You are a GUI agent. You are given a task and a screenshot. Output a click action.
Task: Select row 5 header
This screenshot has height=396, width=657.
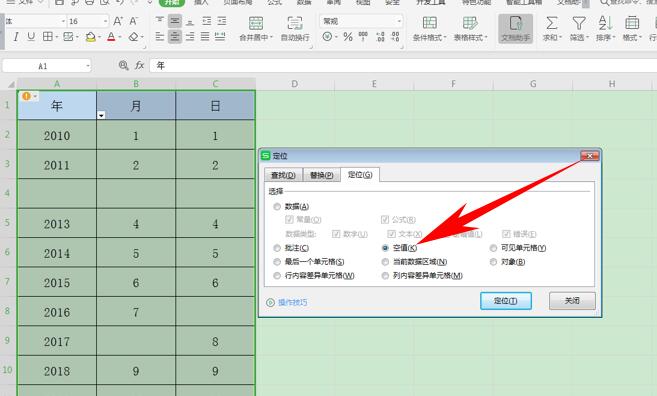[x=8, y=223]
